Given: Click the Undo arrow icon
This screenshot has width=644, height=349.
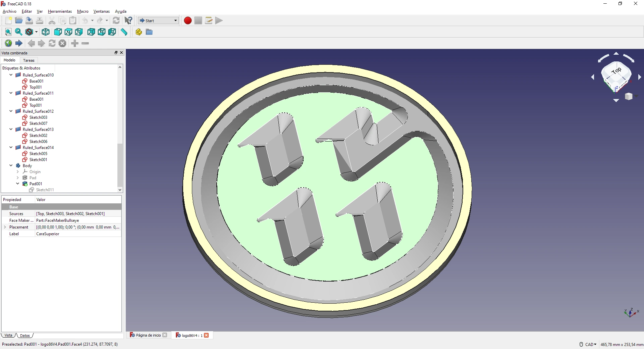Looking at the screenshot, I should (85, 20).
